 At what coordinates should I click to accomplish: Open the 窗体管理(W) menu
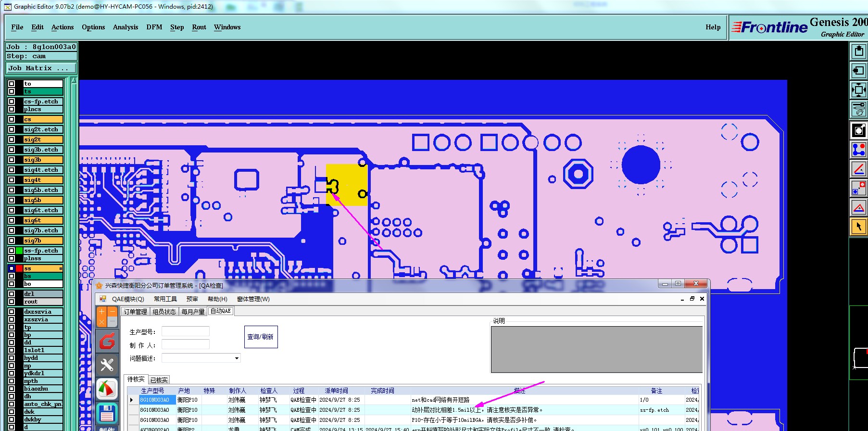click(x=253, y=299)
